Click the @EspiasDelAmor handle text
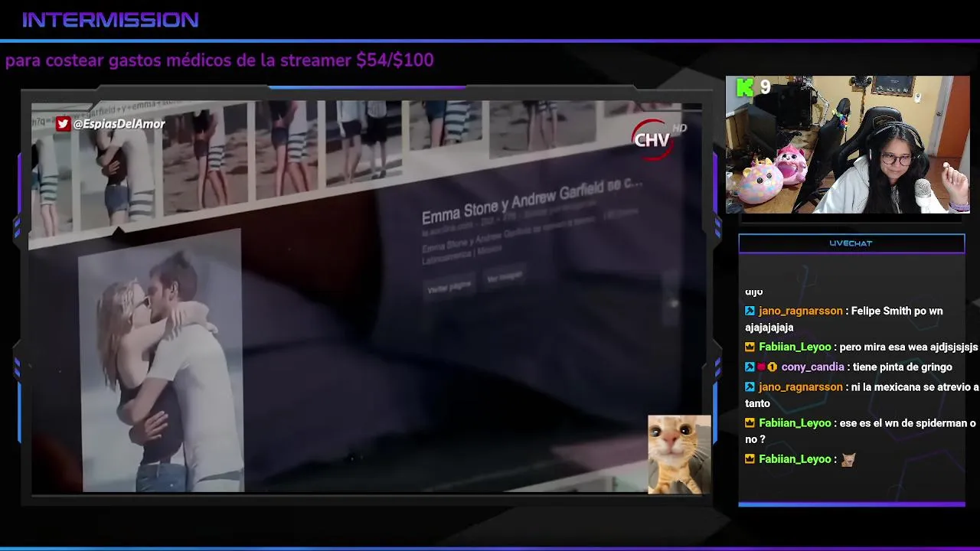The height and width of the screenshot is (551, 980). pyautogui.click(x=119, y=123)
